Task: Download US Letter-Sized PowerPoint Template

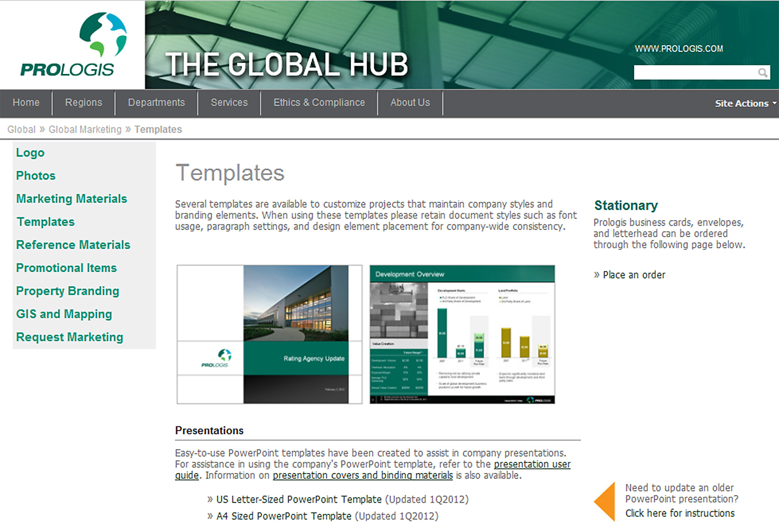Action: [298, 500]
